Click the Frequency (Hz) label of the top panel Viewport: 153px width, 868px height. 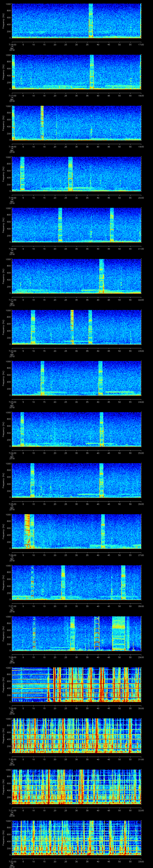pos(3,20)
